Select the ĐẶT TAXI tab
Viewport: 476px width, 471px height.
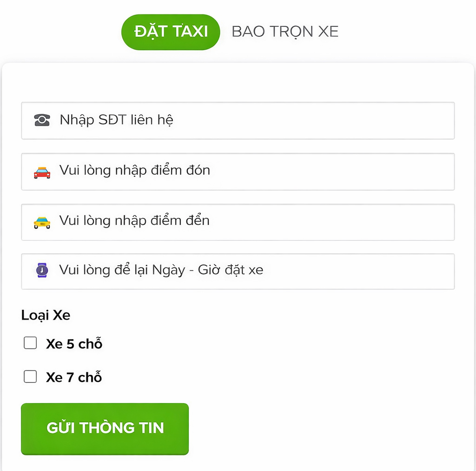point(170,32)
